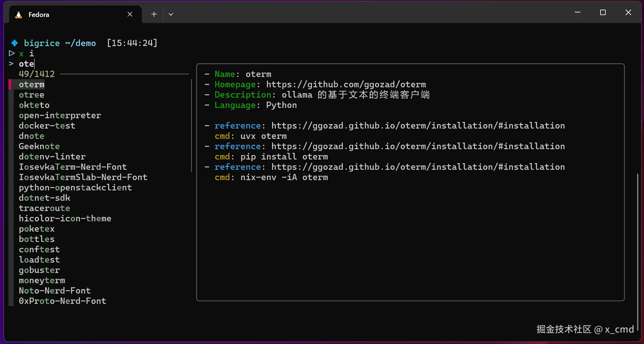Select the open-interpreter entry

[60, 115]
